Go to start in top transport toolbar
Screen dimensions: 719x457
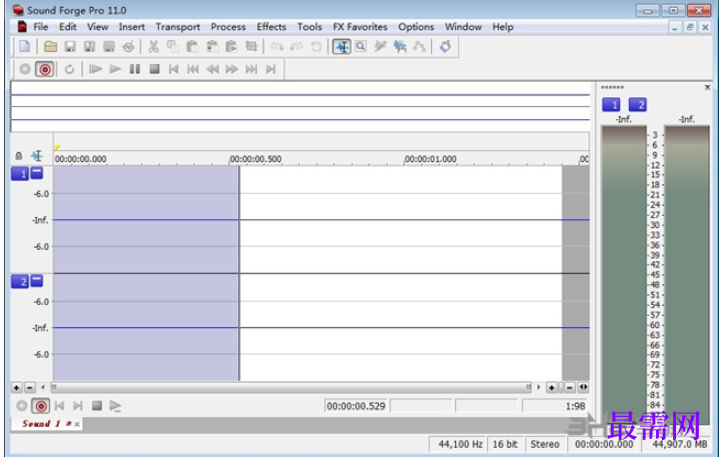tap(173, 69)
